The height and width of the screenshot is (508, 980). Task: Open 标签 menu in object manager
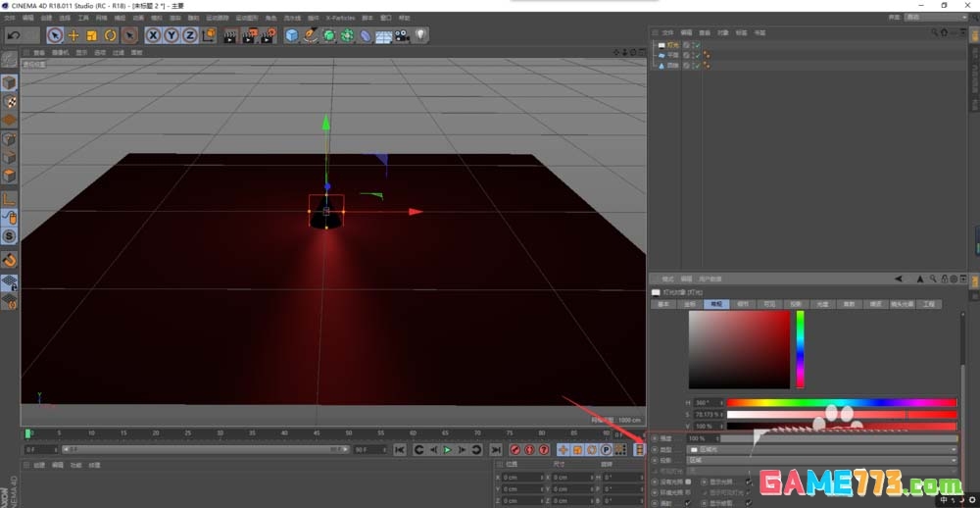point(741,32)
